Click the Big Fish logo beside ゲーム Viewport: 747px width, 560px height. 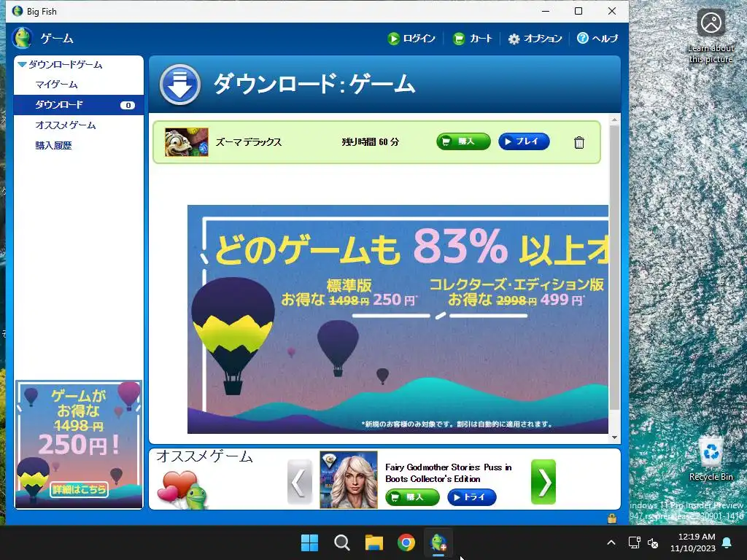pyautogui.click(x=23, y=38)
